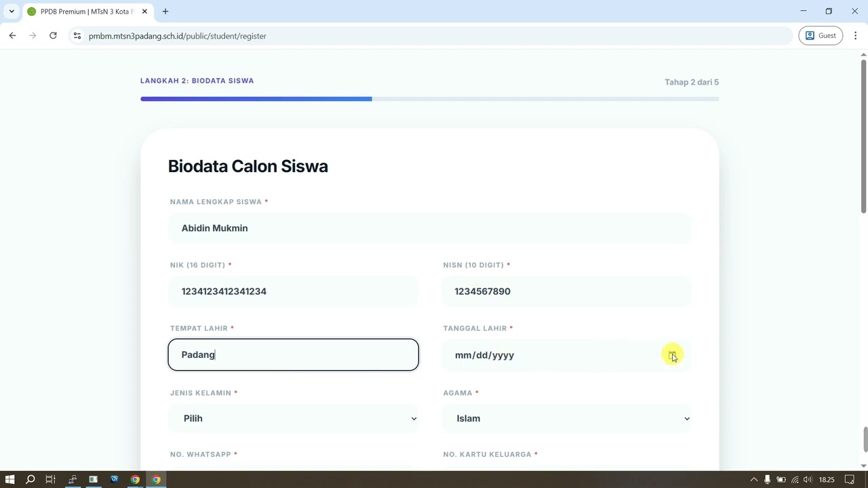The height and width of the screenshot is (488, 868).
Task: Open the Tanggal Lahir calendar picker icon
Action: pos(672,355)
